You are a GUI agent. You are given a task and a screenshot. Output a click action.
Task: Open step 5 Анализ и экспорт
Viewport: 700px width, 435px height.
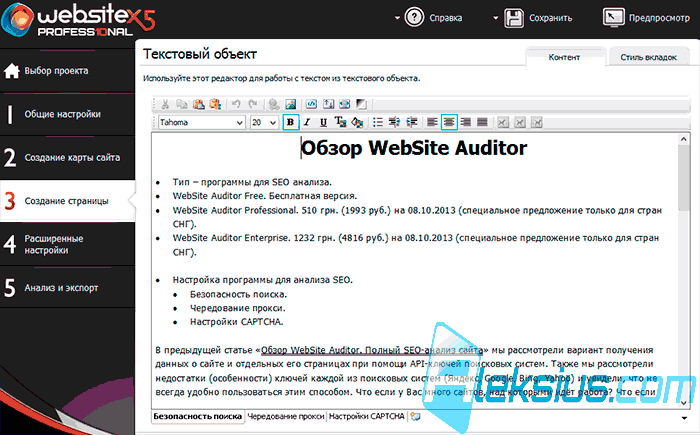point(67,288)
